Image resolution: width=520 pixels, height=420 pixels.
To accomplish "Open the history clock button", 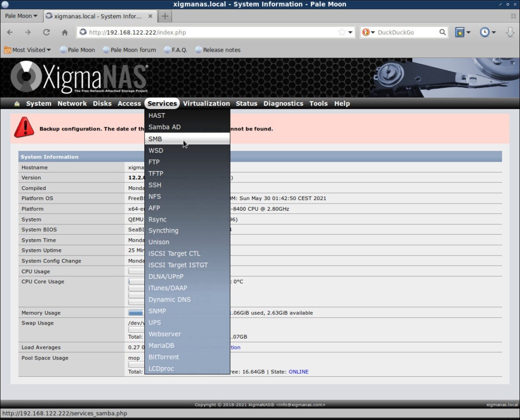I will pos(484,32).
